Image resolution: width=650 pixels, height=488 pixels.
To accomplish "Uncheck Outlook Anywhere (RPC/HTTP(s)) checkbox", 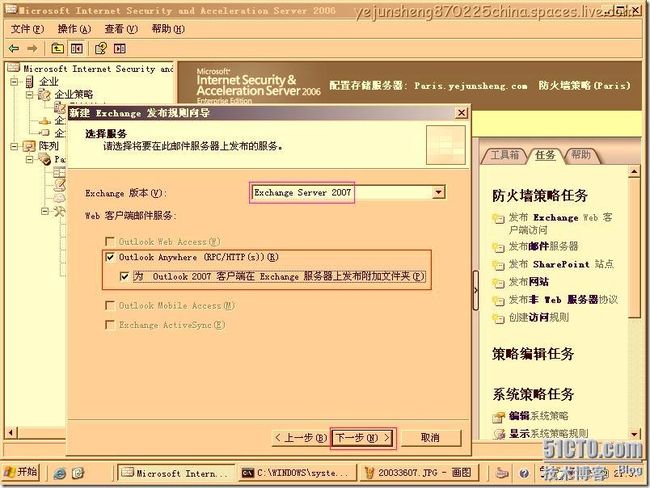I will (110, 257).
